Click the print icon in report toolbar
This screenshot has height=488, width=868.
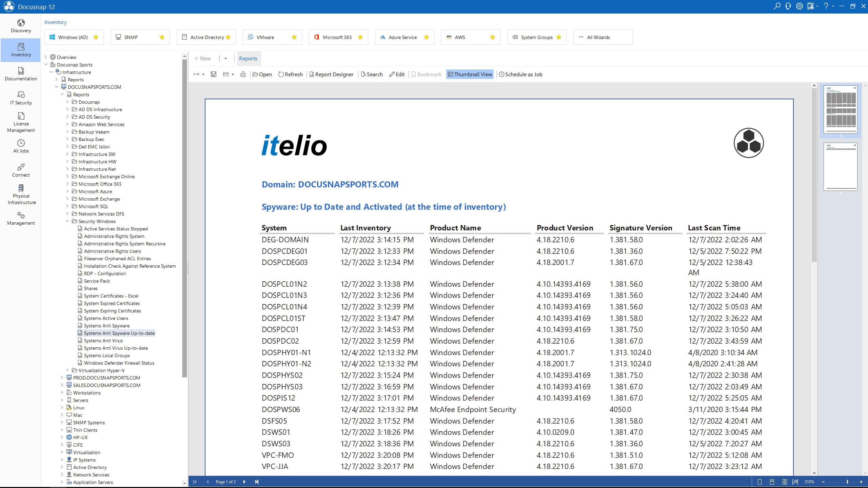coord(243,74)
